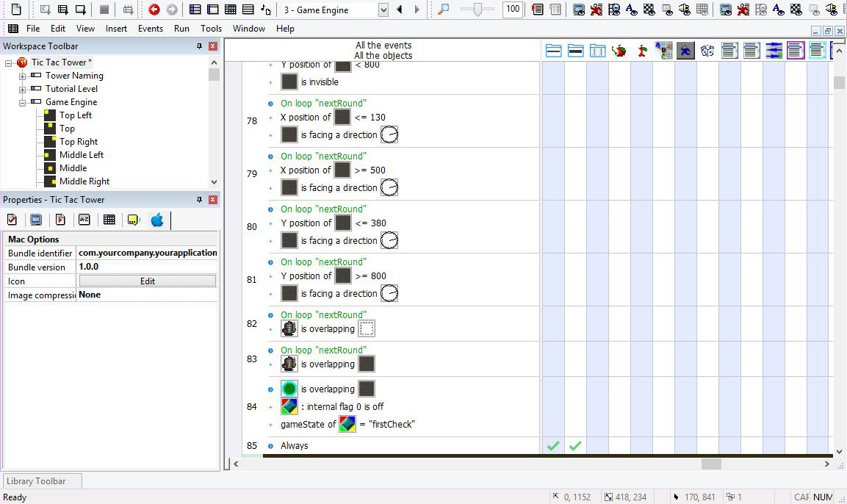Click the Edit button for the application icon
The image size is (847, 504).
tap(147, 281)
